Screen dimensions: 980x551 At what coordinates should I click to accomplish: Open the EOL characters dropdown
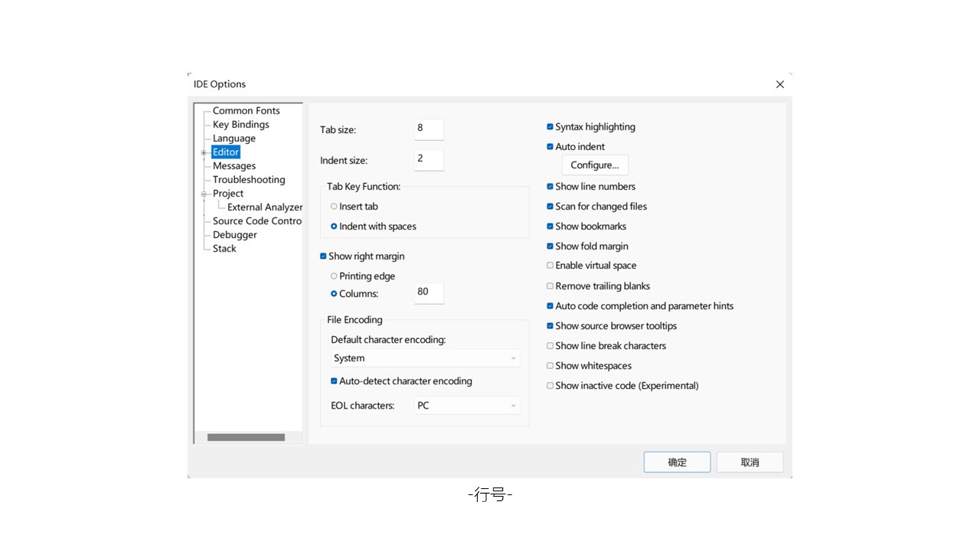(x=467, y=406)
